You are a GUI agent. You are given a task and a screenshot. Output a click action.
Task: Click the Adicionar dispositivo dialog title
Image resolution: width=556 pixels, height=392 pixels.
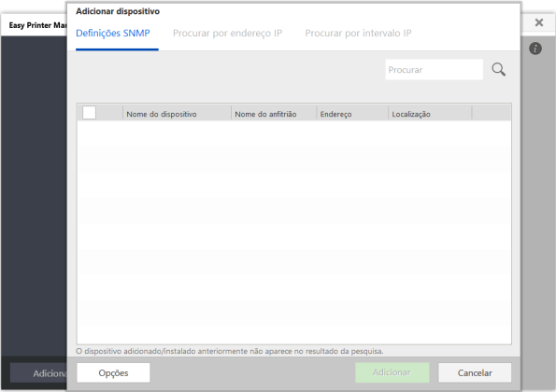[x=118, y=11]
